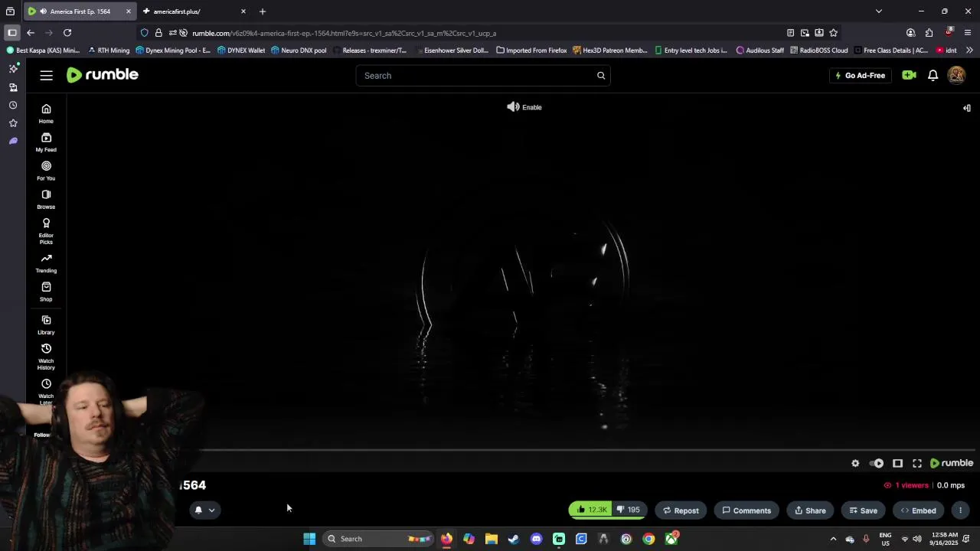This screenshot has height=551, width=980.
Task: Open the browser extensions puzzle icon
Action: 929,33
